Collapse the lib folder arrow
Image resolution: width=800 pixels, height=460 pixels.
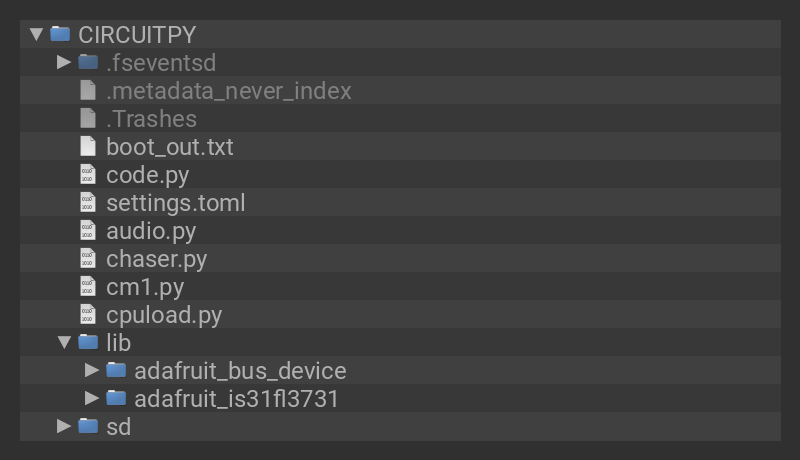click(64, 343)
